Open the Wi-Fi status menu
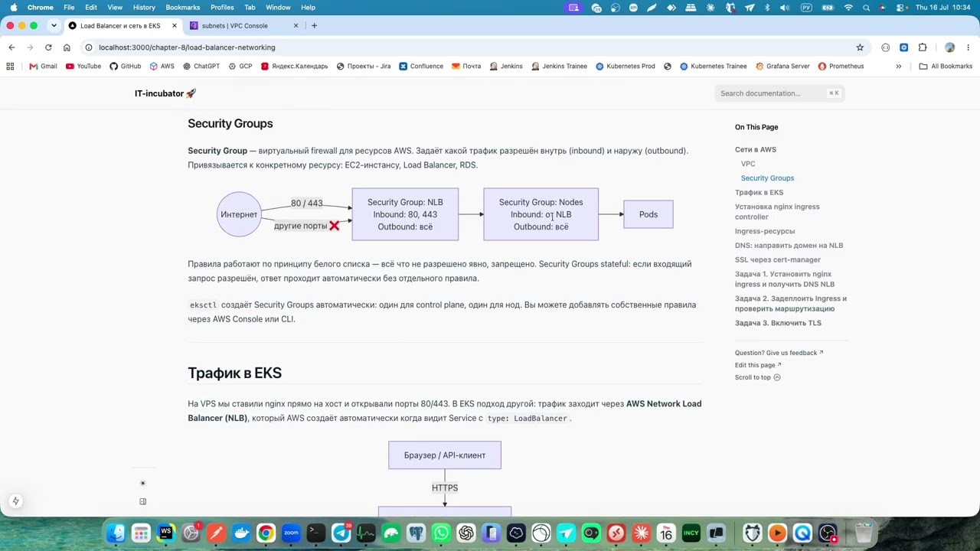This screenshot has height=551, width=980. coord(848,8)
